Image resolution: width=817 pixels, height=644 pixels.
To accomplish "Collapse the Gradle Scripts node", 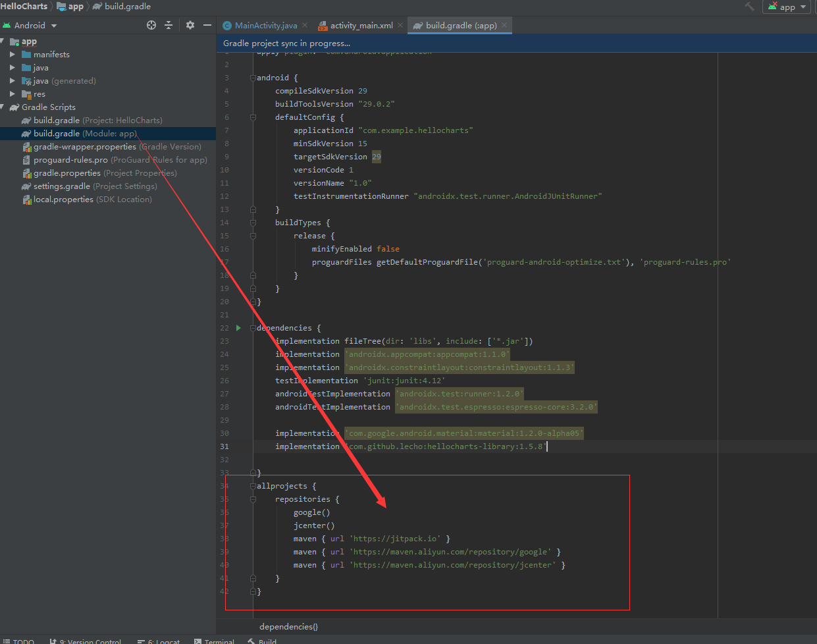I will pos(5,107).
